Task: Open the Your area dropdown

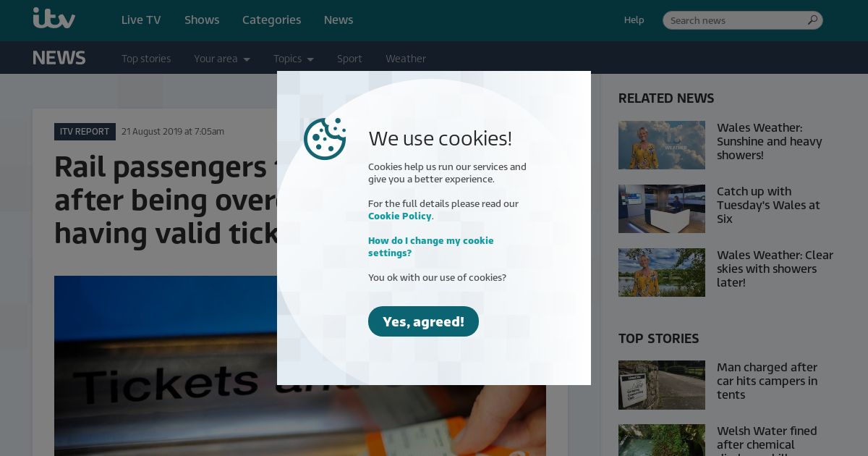Action: pos(222,59)
